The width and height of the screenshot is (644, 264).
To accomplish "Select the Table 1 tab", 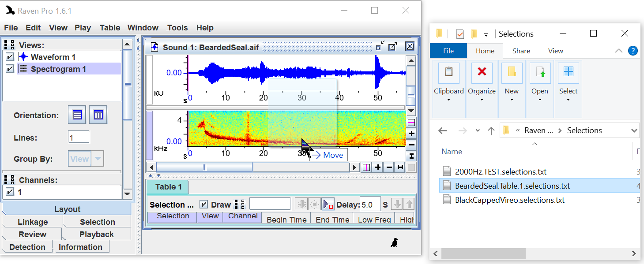I will [x=168, y=187].
